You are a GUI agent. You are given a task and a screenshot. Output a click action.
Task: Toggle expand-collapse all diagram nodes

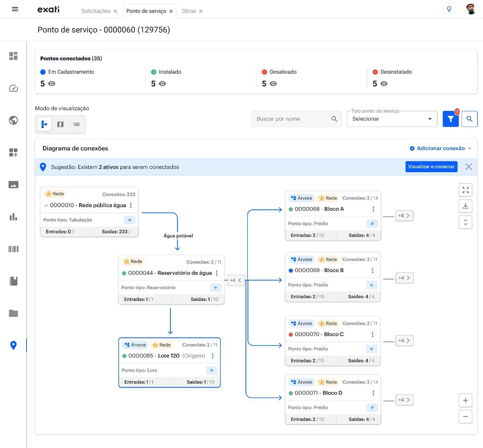465,222
